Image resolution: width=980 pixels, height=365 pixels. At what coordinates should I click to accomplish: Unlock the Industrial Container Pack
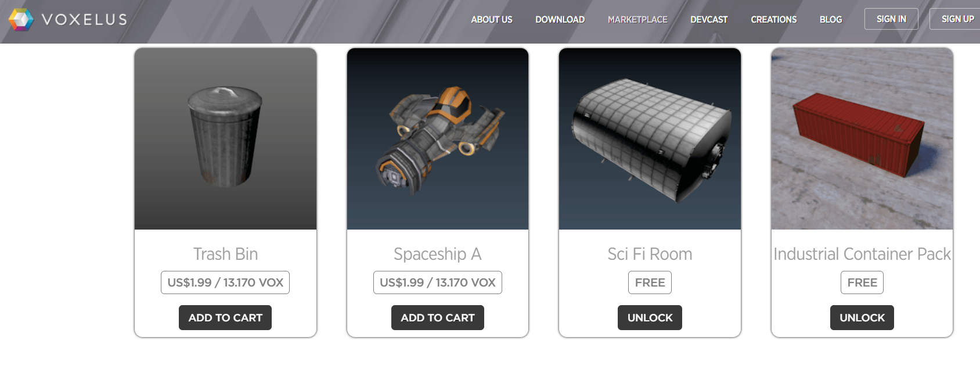tap(862, 318)
